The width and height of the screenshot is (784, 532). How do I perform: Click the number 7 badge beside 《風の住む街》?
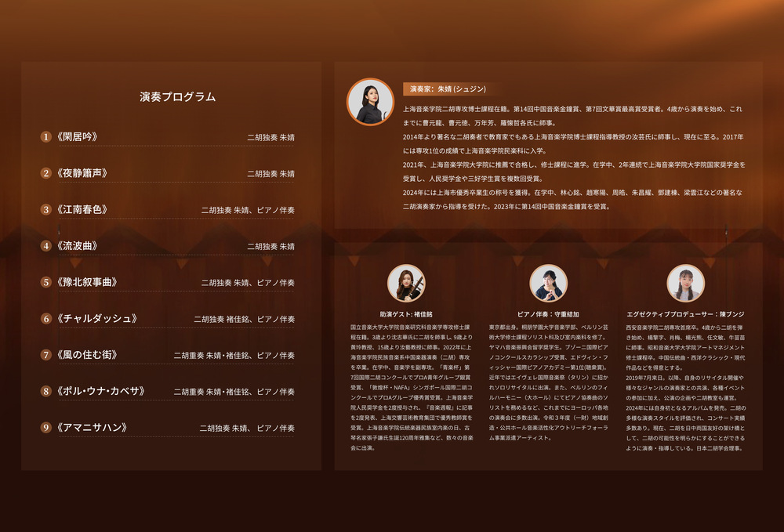click(x=46, y=355)
